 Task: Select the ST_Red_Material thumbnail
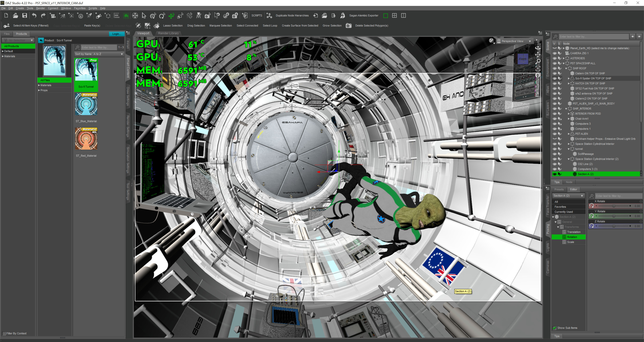coord(86,139)
